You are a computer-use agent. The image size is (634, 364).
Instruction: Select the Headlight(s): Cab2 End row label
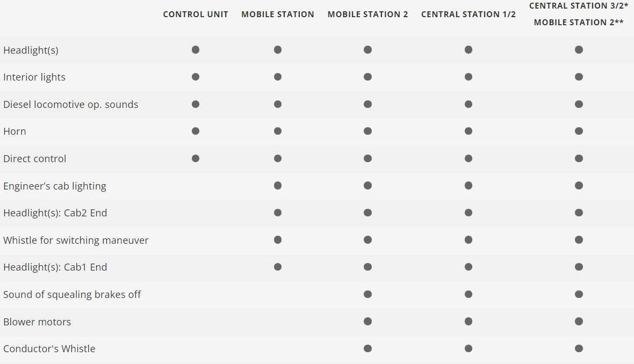(55, 213)
